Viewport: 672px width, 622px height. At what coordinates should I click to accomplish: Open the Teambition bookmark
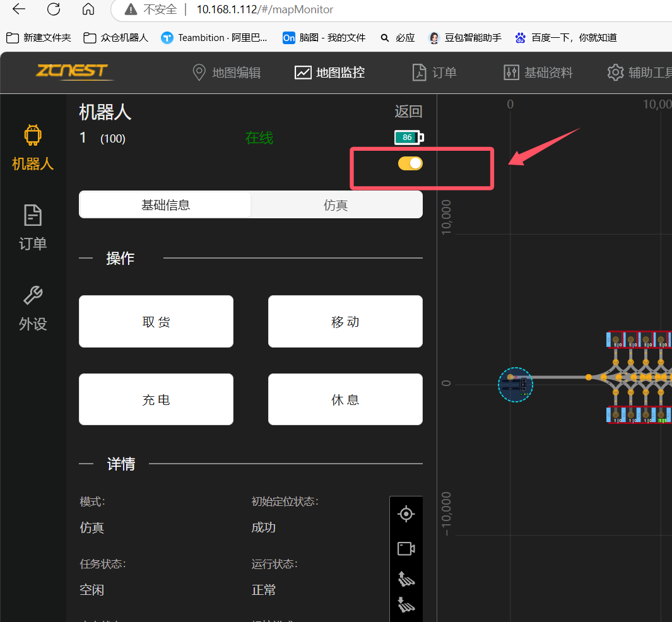point(214,38)
